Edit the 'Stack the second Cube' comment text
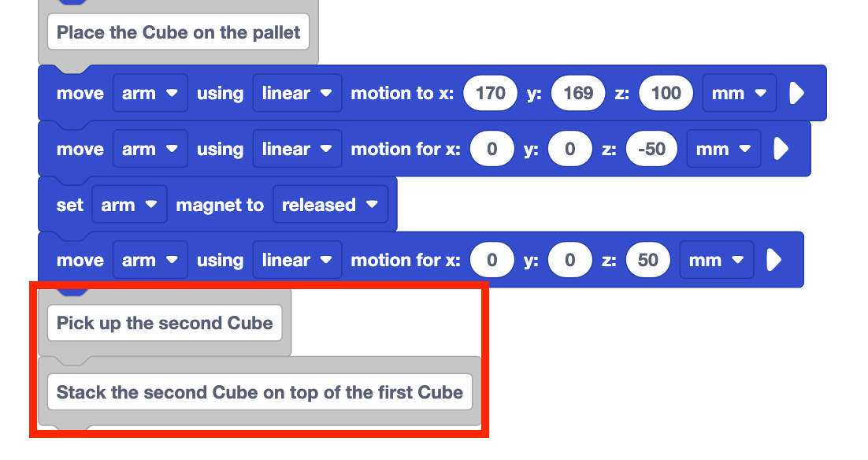This screenshot has width=868, height=460. [x=260, y=392]
